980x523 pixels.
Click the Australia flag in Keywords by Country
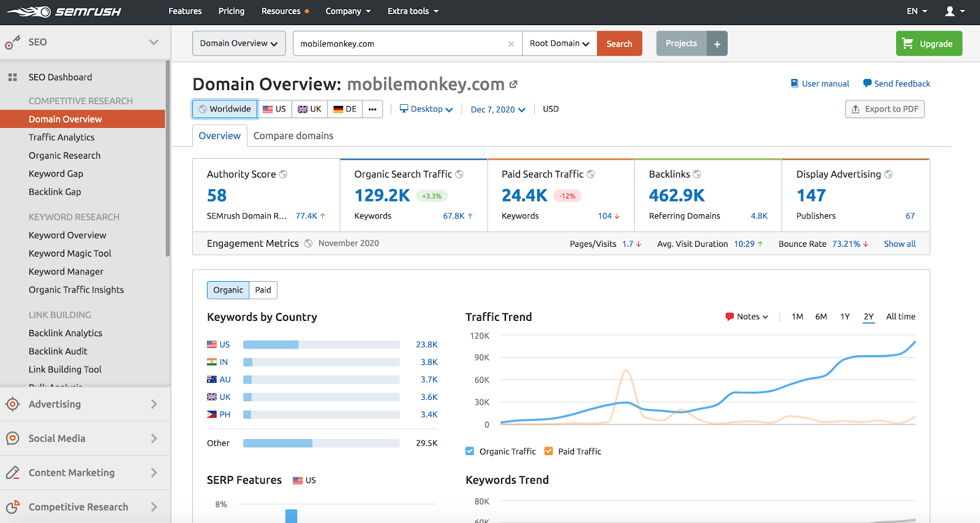point(212,380)
